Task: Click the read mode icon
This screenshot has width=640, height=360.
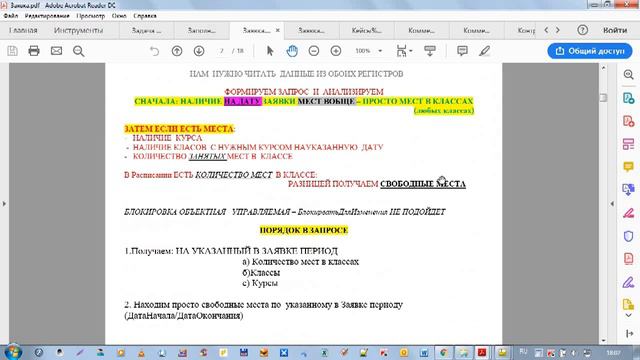Action: click(x=430, y=51)
